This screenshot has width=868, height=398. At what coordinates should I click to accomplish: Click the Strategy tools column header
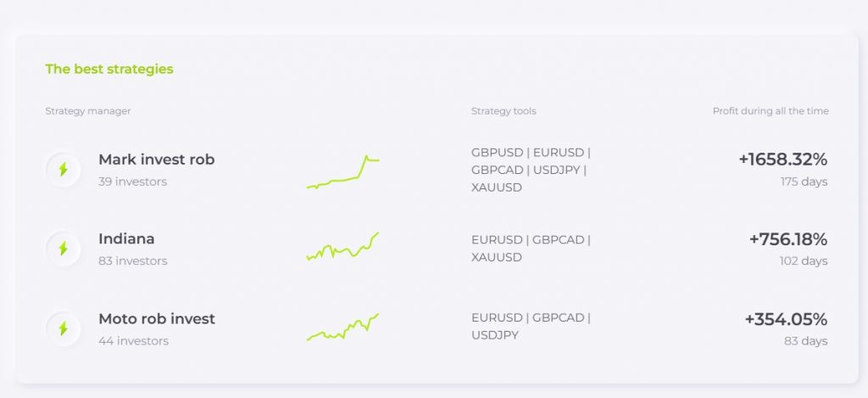[504, 111]
